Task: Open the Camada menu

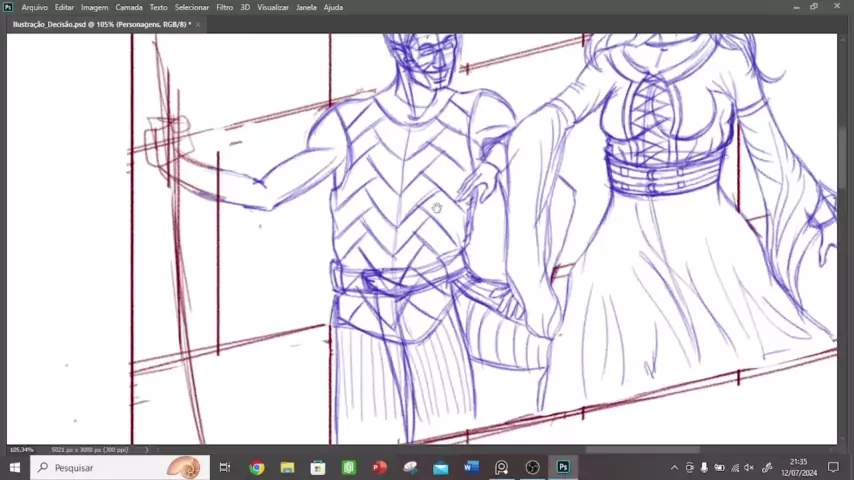Action: 128,7
